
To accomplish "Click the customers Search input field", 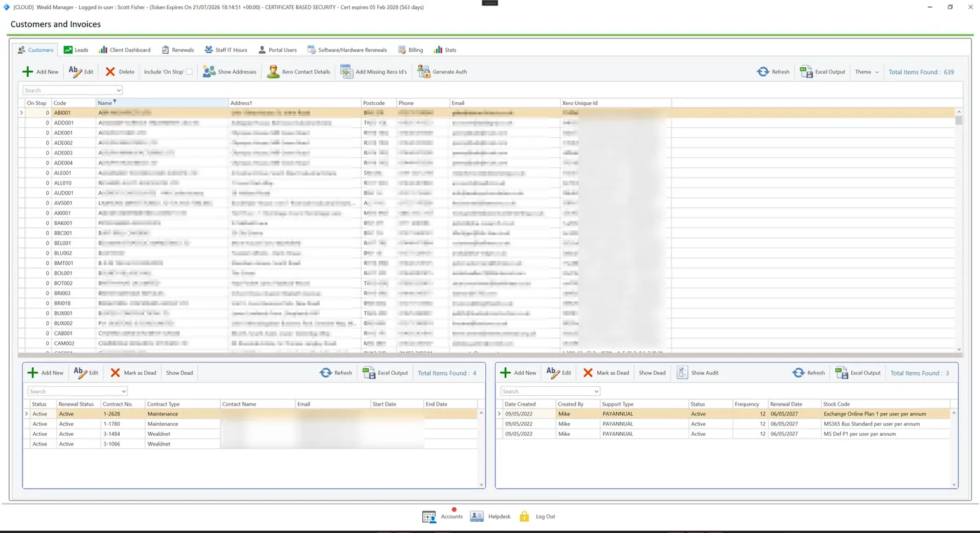I will 69,90.
